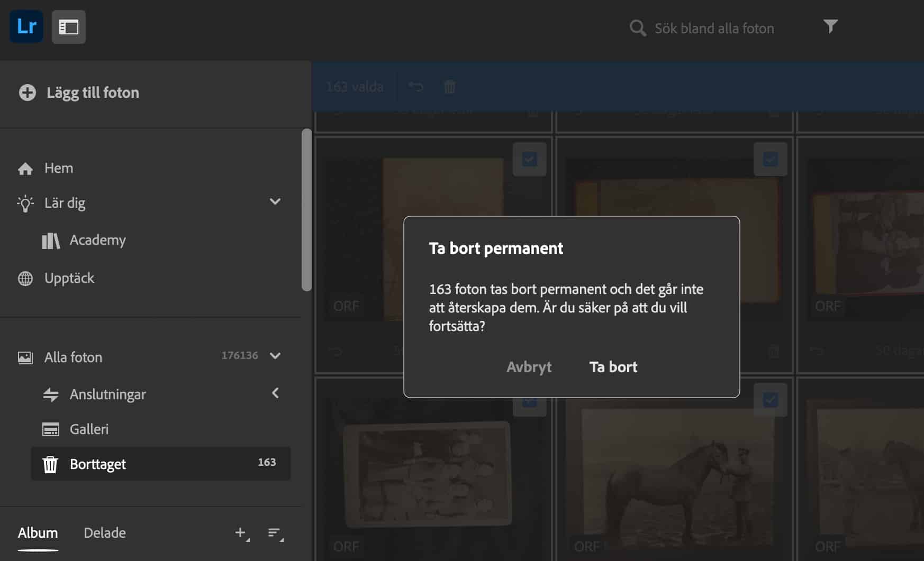The image size is (924, 561).
Task: Go to Hem home icon
Action: (25, 169)
